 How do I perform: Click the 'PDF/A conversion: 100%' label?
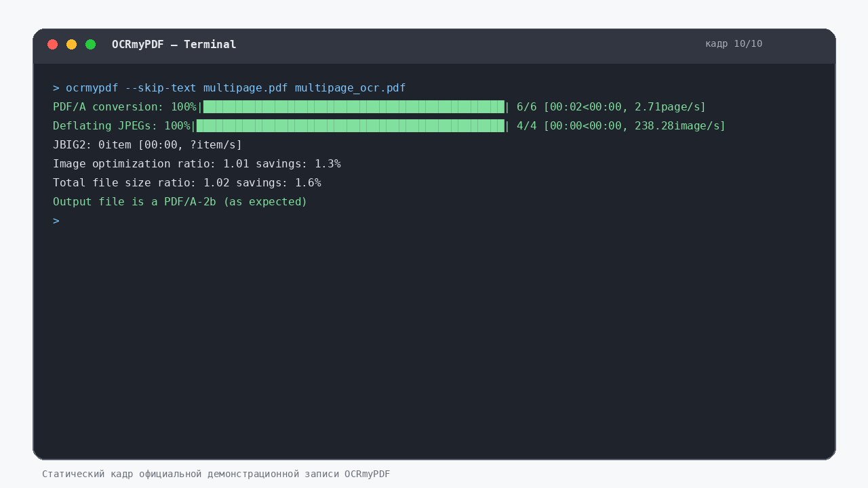pyautogui.click(x=125, y=107)
